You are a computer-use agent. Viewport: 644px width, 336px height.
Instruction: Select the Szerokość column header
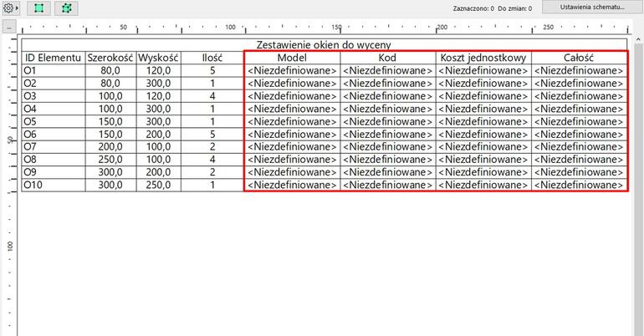click(x=110, y=58)
